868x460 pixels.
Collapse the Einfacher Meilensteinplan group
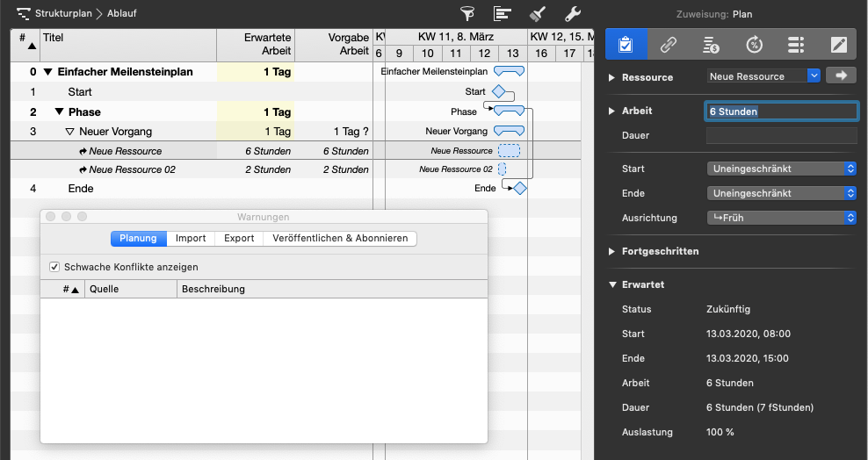[x=47, y=72]
